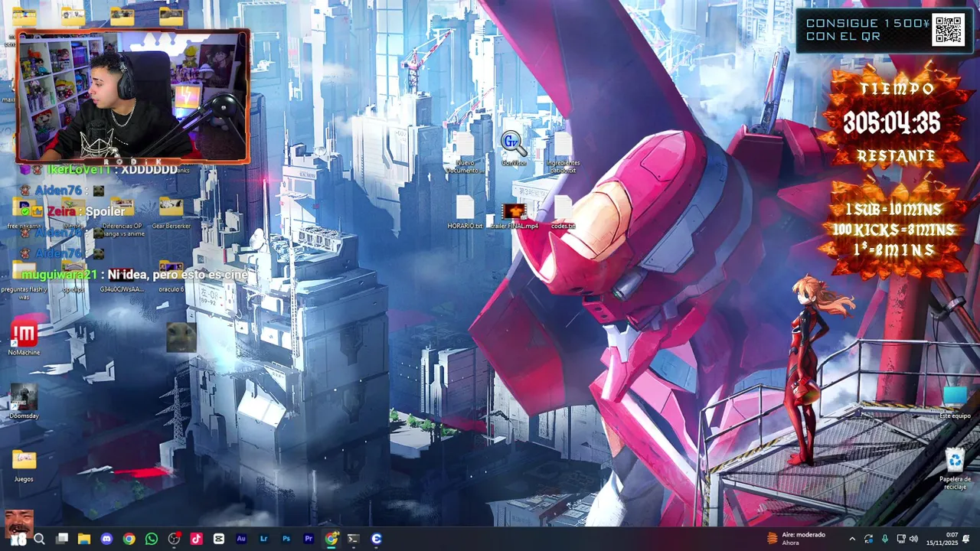
Task: Click the "1 SUB = 10 MINS" overlay text
Action: [893, 209]
